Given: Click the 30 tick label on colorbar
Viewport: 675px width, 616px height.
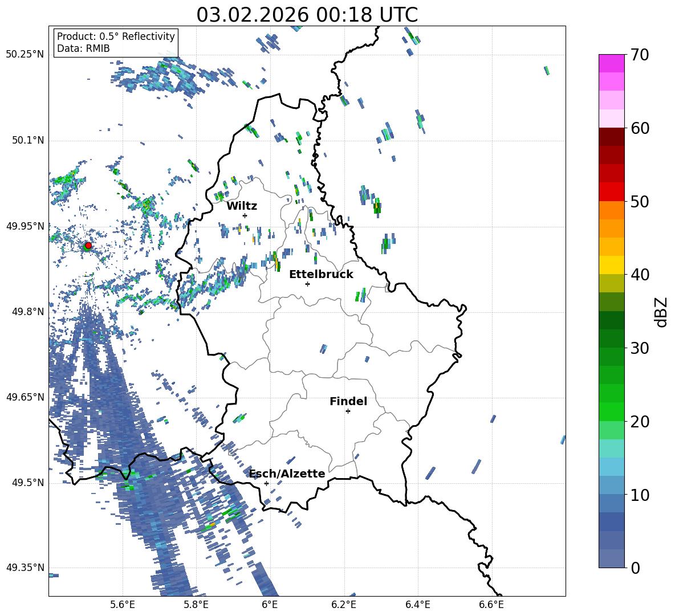Looking at the screenshot, I should tap(640, 348).
